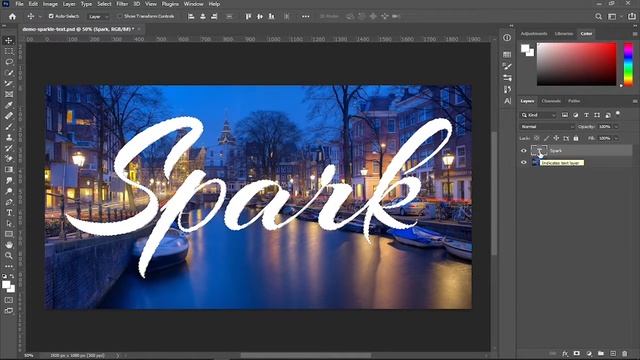Select the Horizontal Type tool
This screenshot has width=640, height=360.
pyautogui.click(x=9, y=213)
